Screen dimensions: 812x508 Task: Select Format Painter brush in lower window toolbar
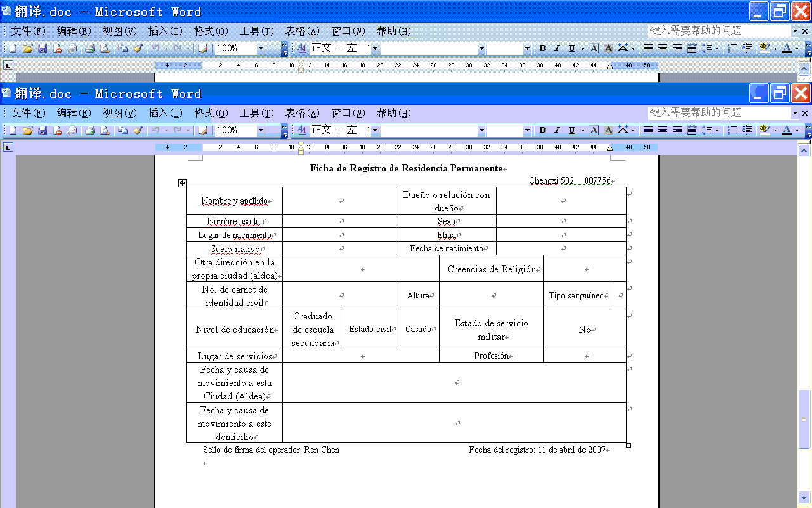click(x=138, y=130)
